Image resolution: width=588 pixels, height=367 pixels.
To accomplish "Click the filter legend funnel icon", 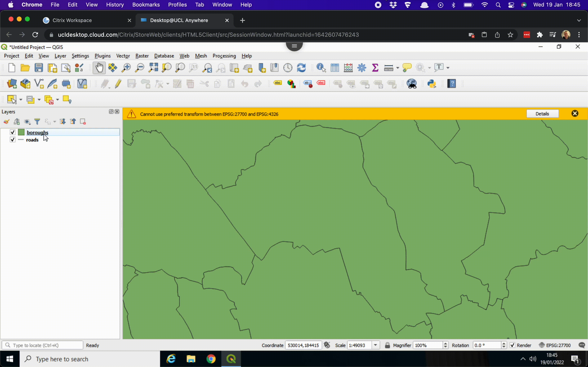I will tap(37, 121).
